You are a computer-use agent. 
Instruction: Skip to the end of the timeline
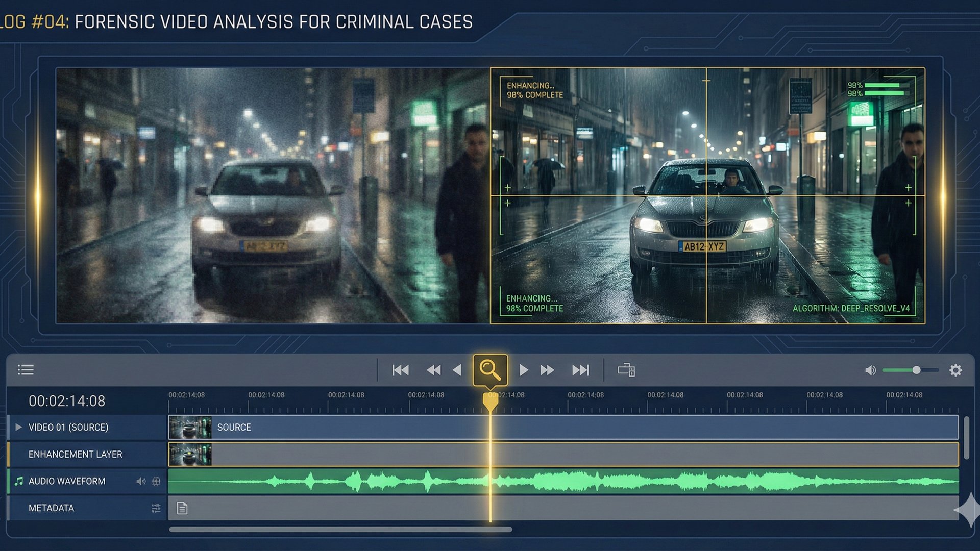tap(581, 370)
